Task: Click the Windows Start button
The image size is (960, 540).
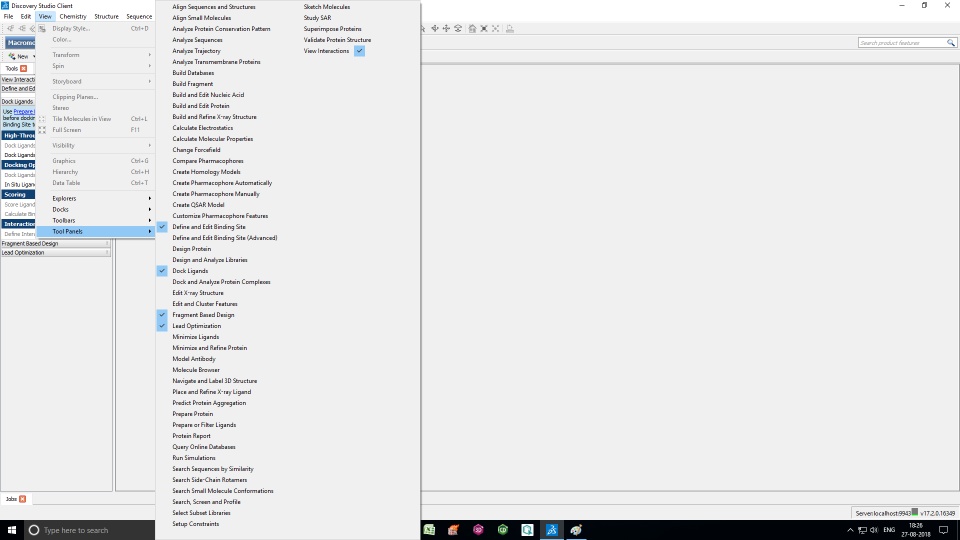Action: [x=12, y=530]
